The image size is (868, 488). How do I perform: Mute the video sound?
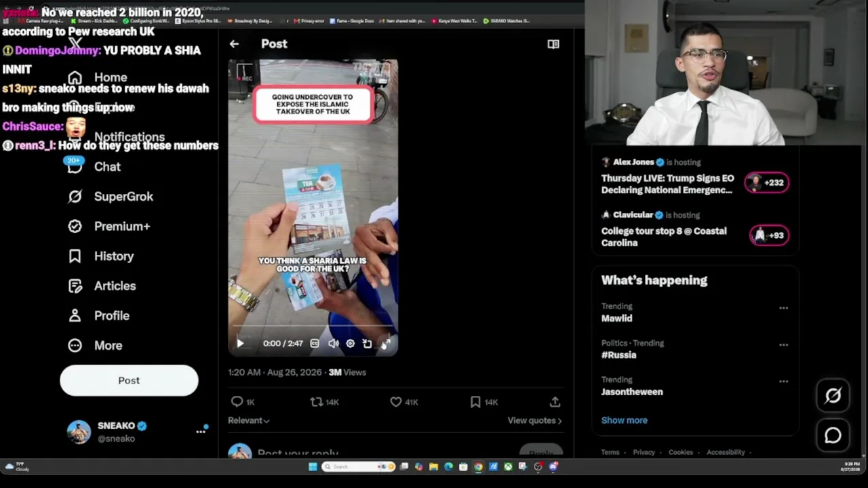[x=333, y=344]
